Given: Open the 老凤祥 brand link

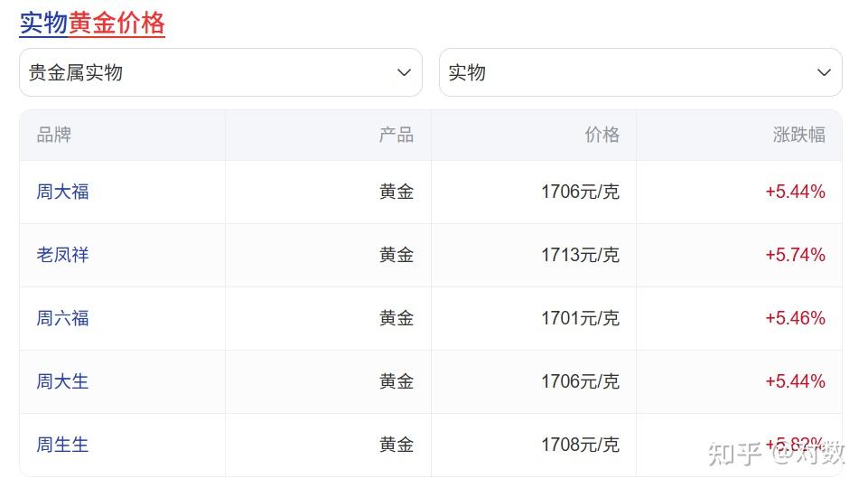Looking at the screenshot, I should 63,255.
